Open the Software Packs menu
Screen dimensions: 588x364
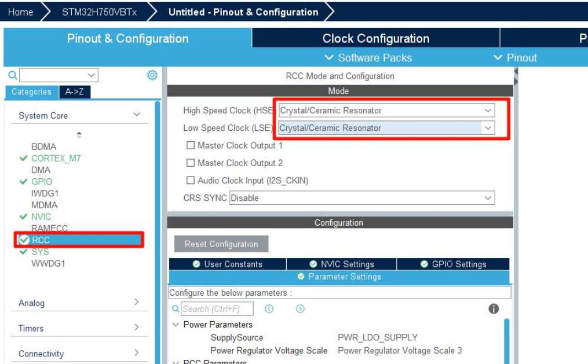tap(368, 58)
